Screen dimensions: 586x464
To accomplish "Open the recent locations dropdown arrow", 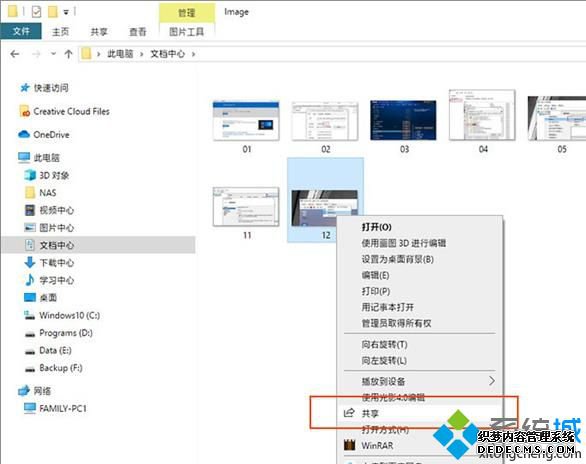I will pos(53,54).
